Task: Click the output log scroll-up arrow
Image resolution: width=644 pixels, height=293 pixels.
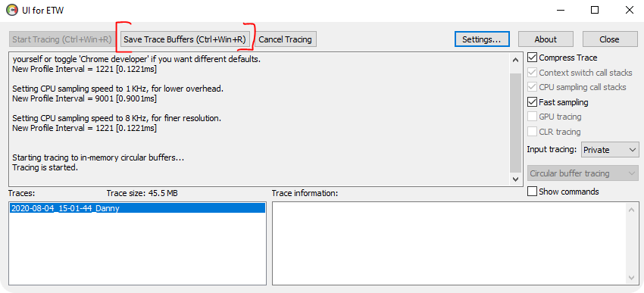Action: coord(515,60)
